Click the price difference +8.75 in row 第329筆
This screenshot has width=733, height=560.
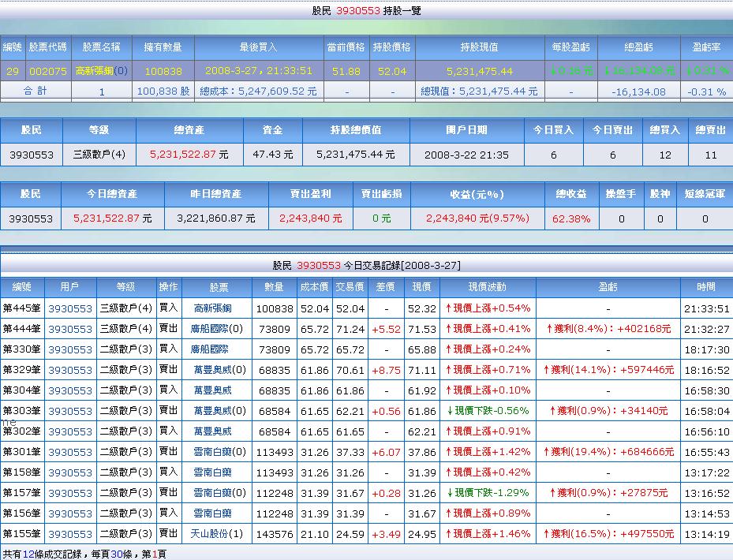click(386, 370)
